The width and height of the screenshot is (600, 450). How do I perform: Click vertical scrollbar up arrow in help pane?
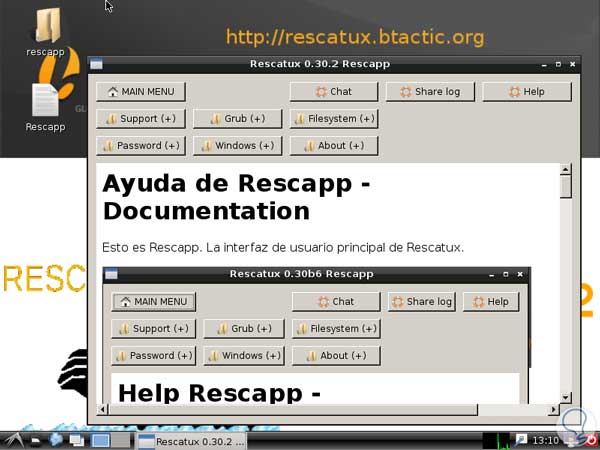[x=566, y=169]
